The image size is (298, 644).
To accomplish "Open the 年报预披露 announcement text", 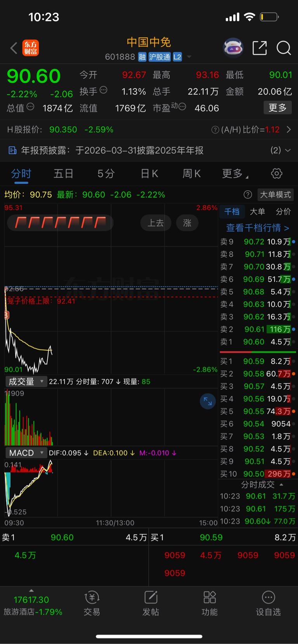I will pyautogui.click(x=112, y=150).
